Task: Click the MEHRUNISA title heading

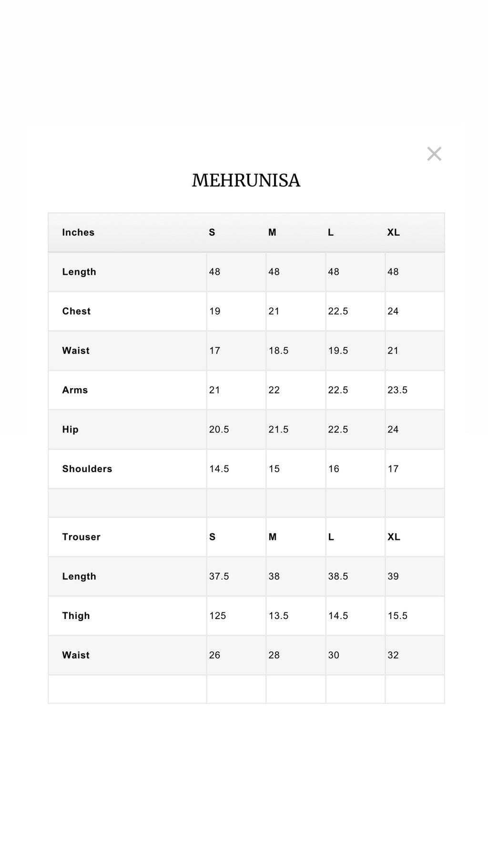Action: click(x=246, y=180)
